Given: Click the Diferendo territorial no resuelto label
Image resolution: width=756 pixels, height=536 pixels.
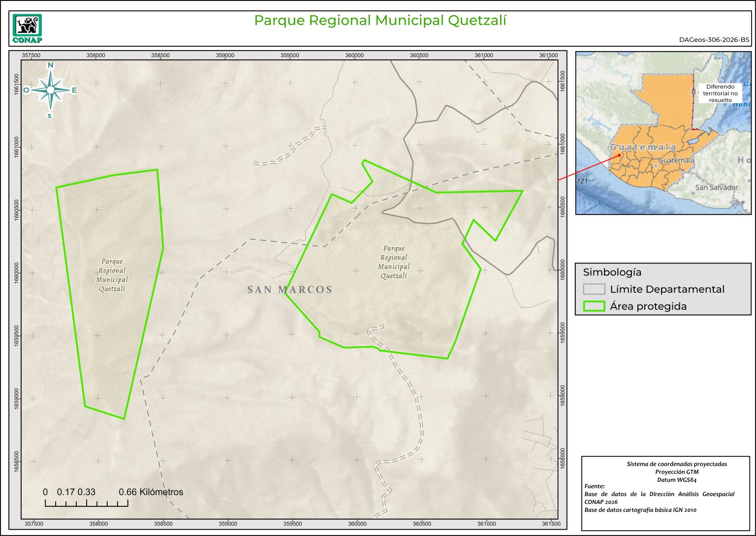Looking at the screenshot, I should 720,93.
